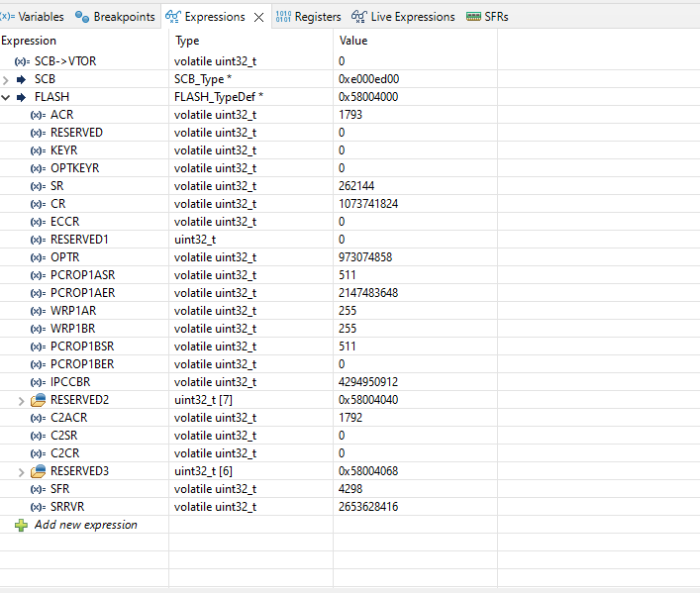This screenshot has height=595, width=700.
Task: Click the Variables tab icon
Action: click(x=8, y=17)
